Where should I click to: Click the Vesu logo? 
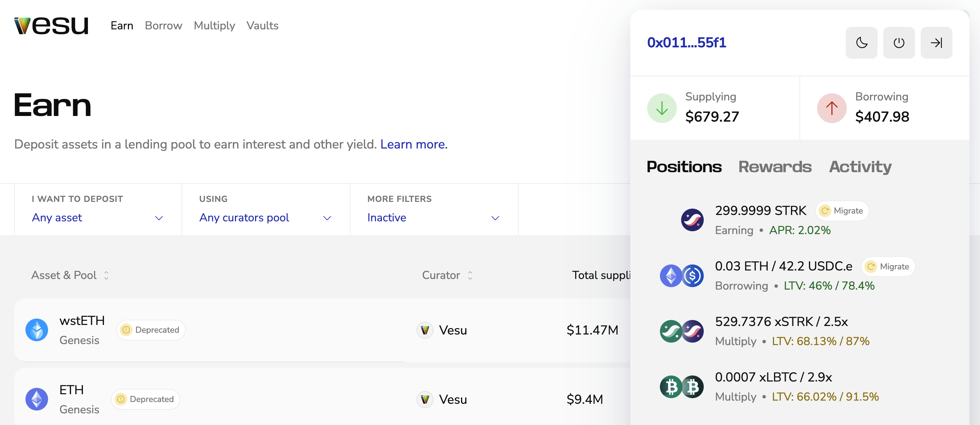click(51, 25)
